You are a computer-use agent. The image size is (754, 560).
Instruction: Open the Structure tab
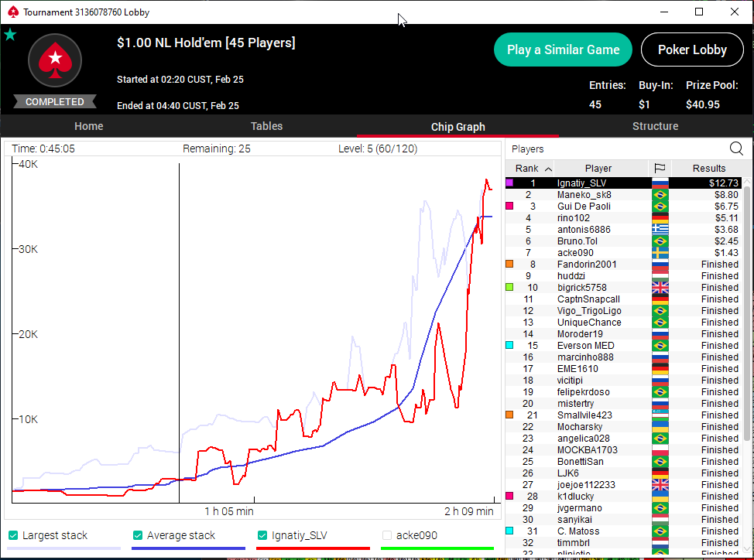coord(655,126)
